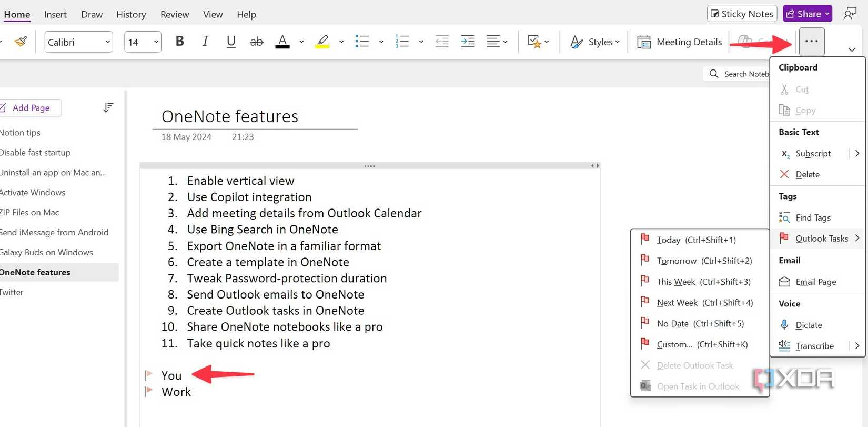The image size is (868, 427).
Task: Expand the Transcribe submenu arrow
Action: [857, 346]
